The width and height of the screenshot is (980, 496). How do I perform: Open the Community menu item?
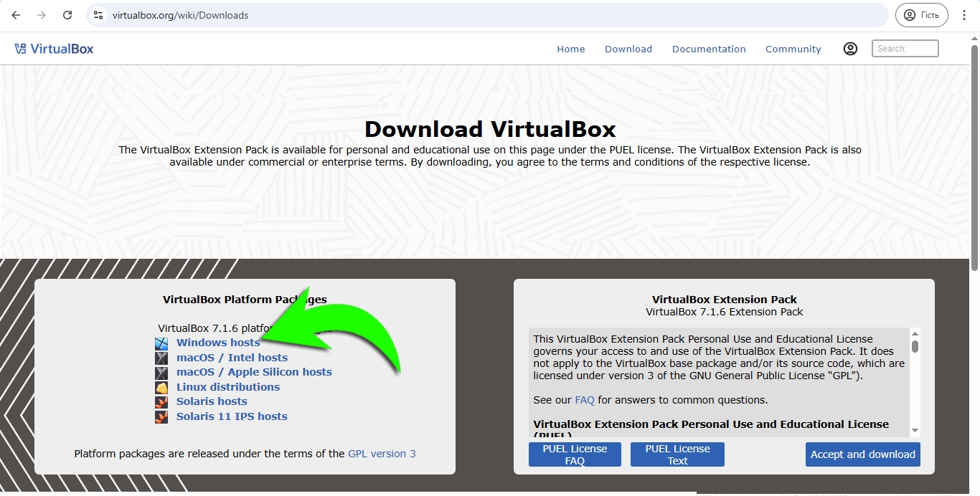coord(793,49)
